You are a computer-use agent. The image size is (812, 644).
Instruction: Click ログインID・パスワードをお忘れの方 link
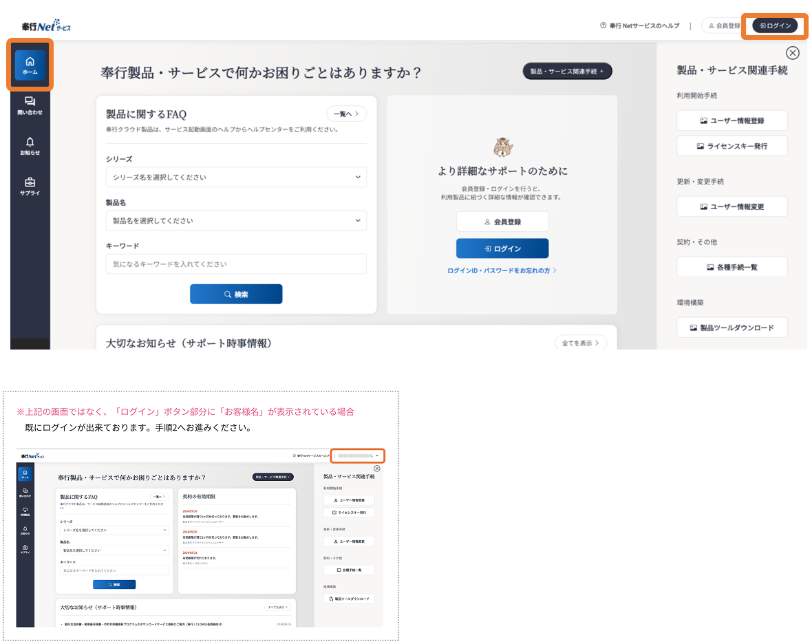[502, 271]
